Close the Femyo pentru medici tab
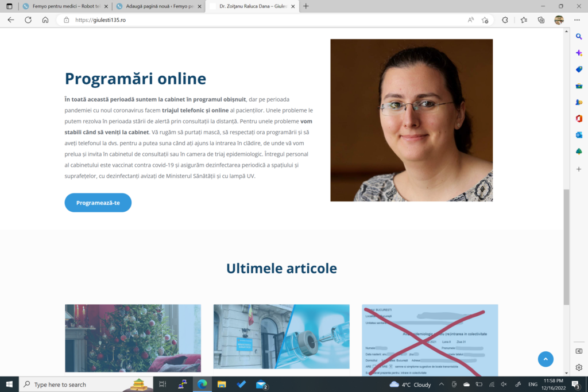 [x=106, y=6]
